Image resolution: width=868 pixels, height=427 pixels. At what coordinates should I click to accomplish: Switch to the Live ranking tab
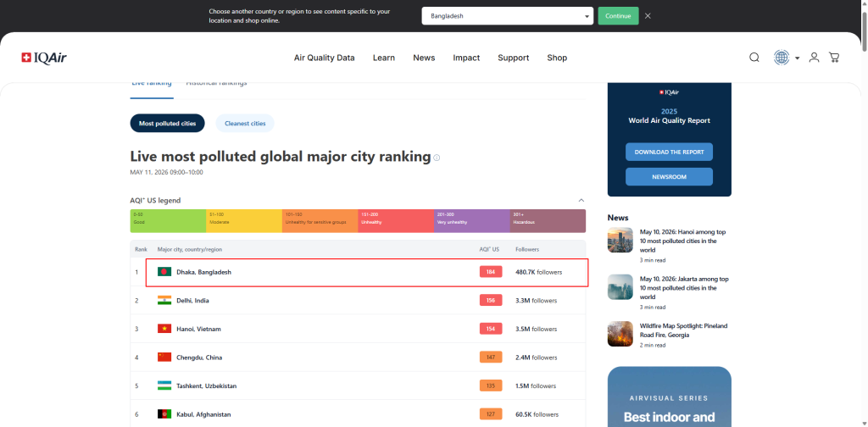[x=152, y=84]
